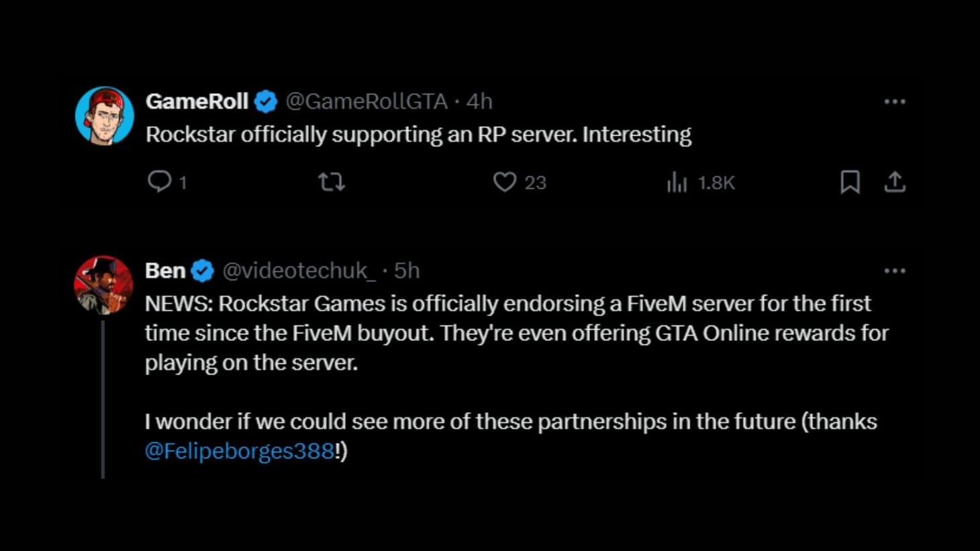View analytics for GameRoll's tweet
980x551 pixels.
(x=677, y=182)
